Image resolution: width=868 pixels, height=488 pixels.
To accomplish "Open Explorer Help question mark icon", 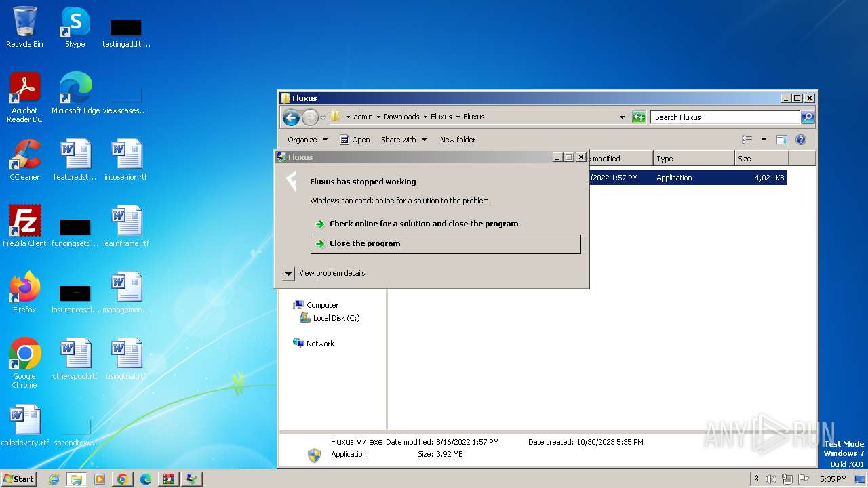I will (801, 140).
